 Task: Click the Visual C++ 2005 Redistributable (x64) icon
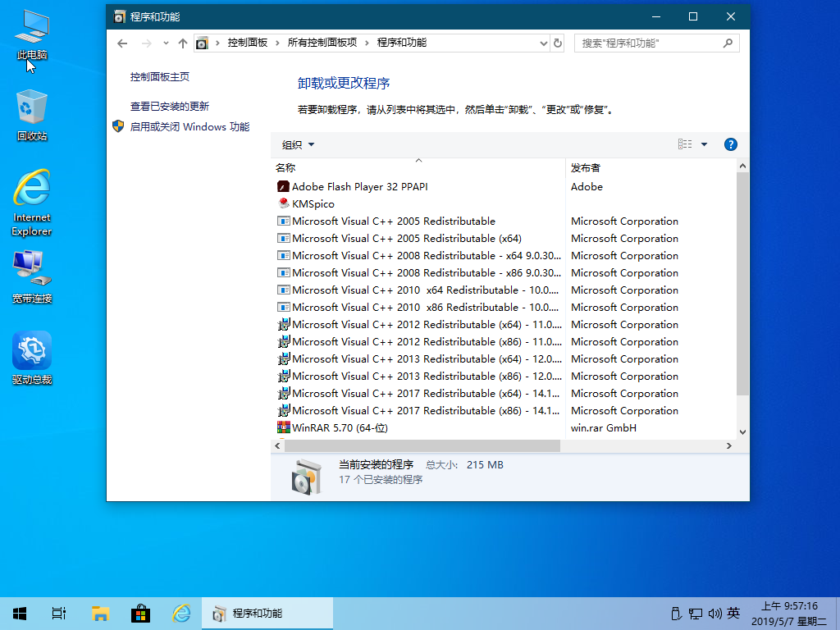(x=283, y=238)
